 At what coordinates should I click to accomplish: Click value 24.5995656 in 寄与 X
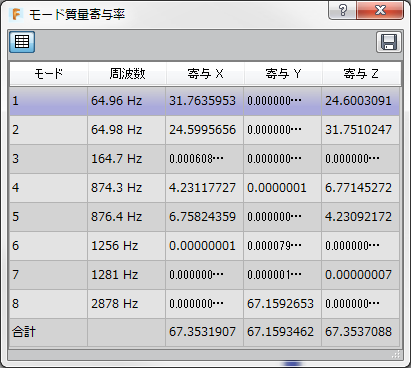pyautogui.click(x=204, y=130)
